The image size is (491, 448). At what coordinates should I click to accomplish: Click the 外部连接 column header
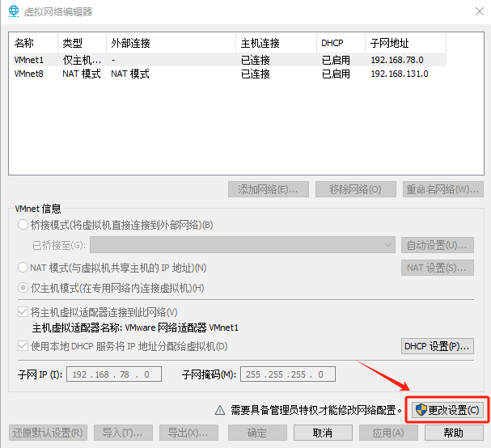[171, 43]
